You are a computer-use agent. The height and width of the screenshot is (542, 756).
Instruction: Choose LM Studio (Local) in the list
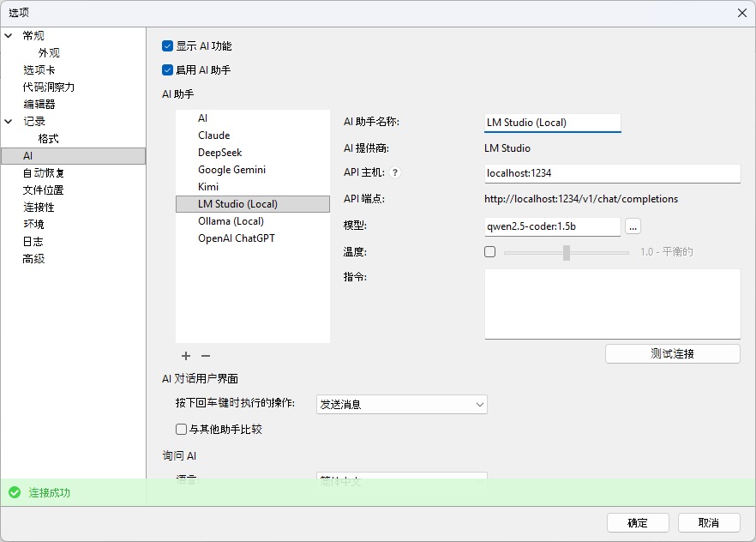[253, 204]
